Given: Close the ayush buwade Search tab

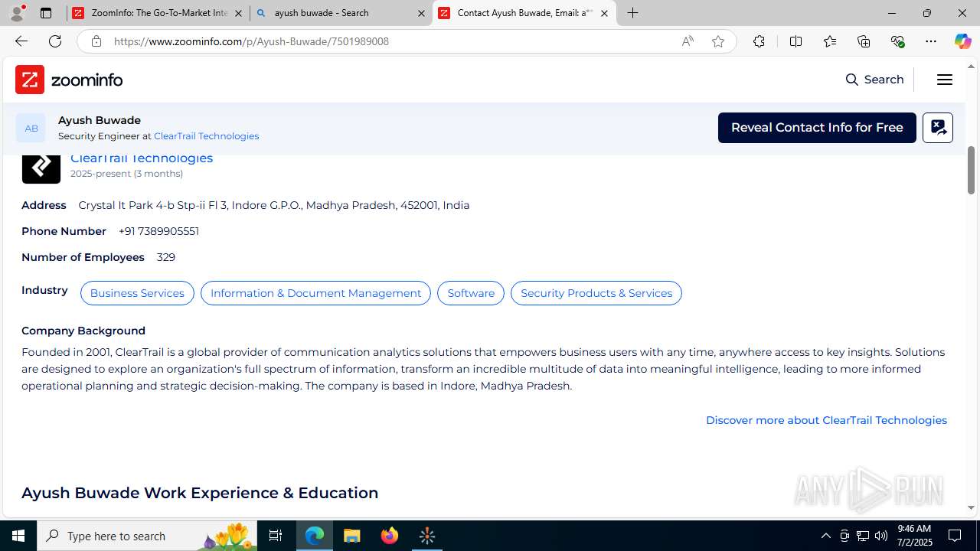Looking at the screenshot, I should (x=421, y=13).
